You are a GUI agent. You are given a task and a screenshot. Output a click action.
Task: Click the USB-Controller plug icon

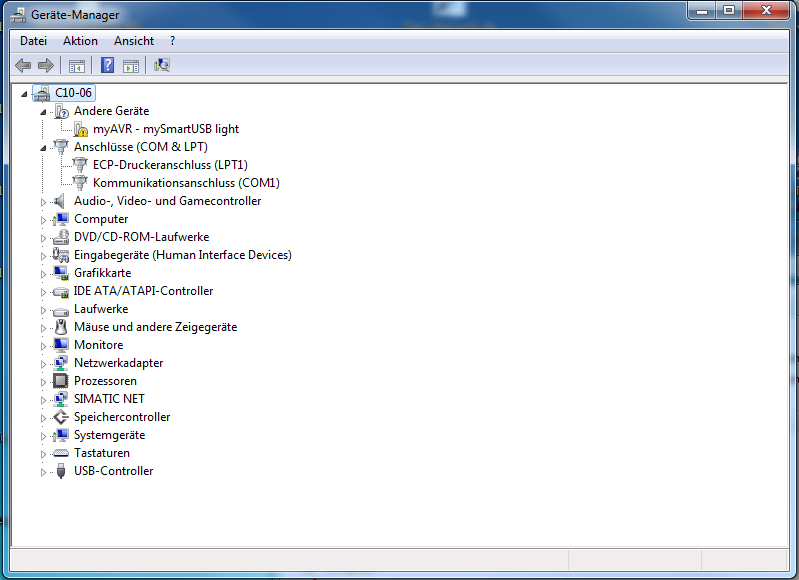(61, 471)
